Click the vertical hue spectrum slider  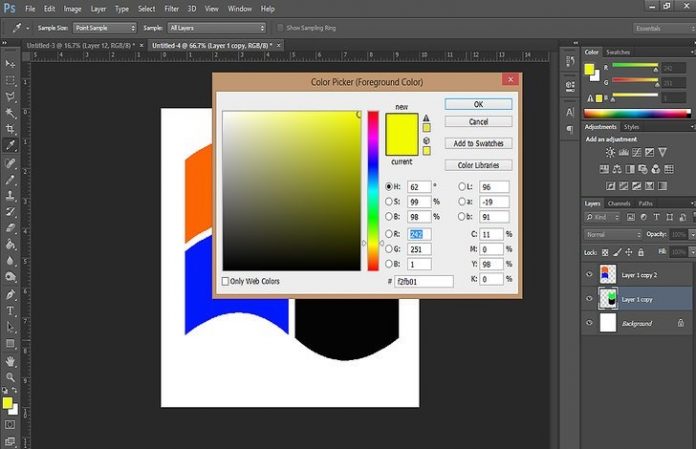tap(373, 190)
